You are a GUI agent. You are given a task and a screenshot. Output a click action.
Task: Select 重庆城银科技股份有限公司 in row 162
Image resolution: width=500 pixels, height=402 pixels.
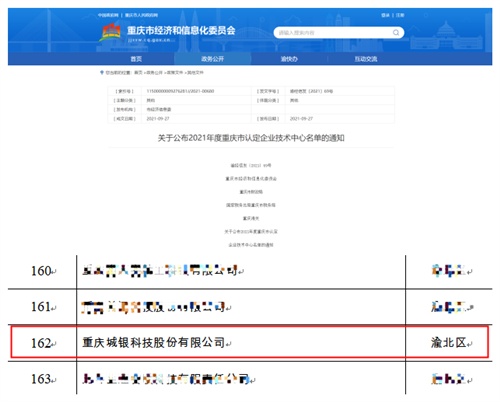point(154,342)
